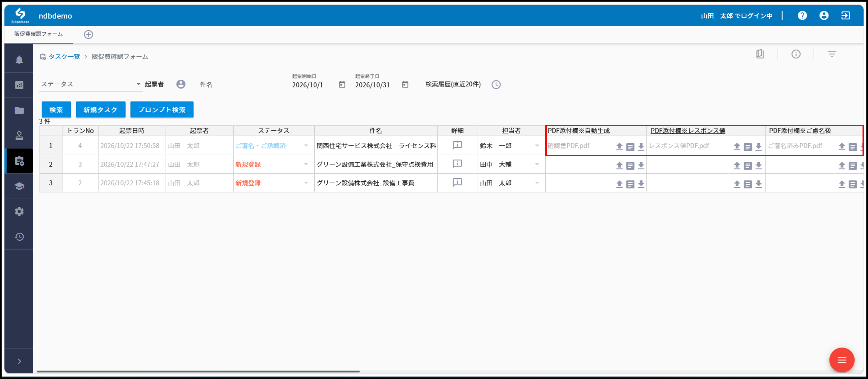The image size is (868, 379).
Task: Click the 検索 button
Action: [x=56, y=110]
